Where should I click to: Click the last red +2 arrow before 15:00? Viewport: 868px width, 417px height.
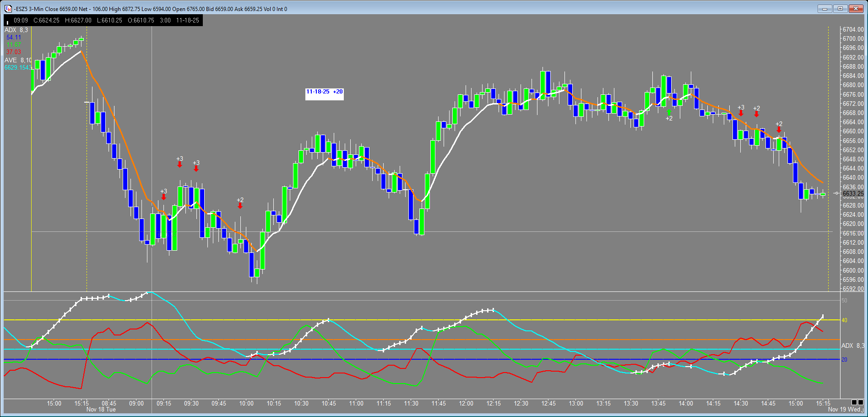[x=779, y=130]
